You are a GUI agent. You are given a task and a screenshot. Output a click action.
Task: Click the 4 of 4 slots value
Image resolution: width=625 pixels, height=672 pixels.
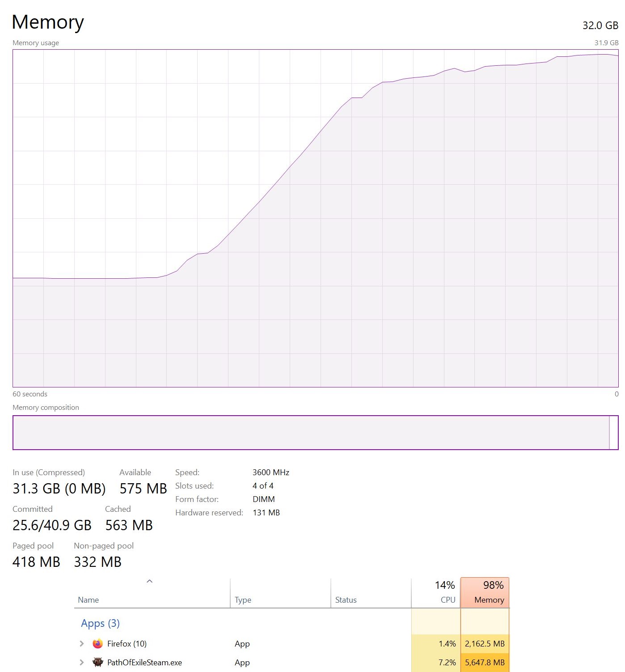pos(263,486)
